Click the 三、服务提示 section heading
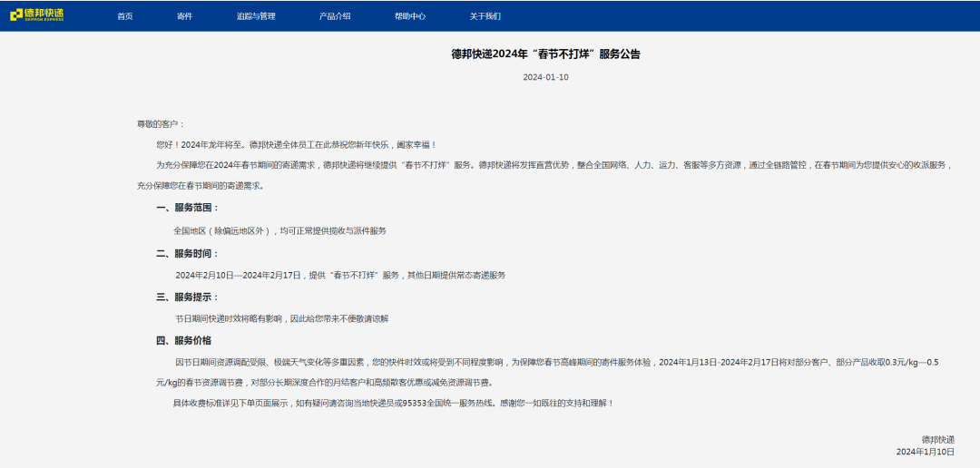980x468 pixels. click(188, 297)
